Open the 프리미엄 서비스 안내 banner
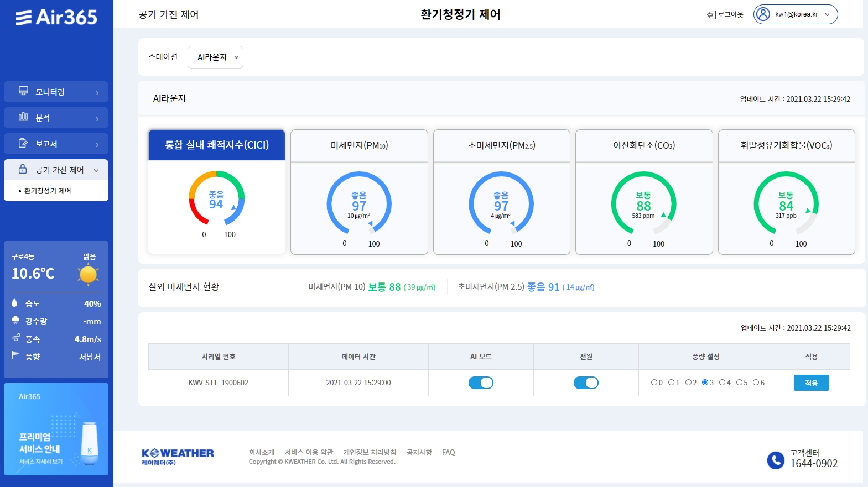Screen dimensions: 868x487 point(56,429)
